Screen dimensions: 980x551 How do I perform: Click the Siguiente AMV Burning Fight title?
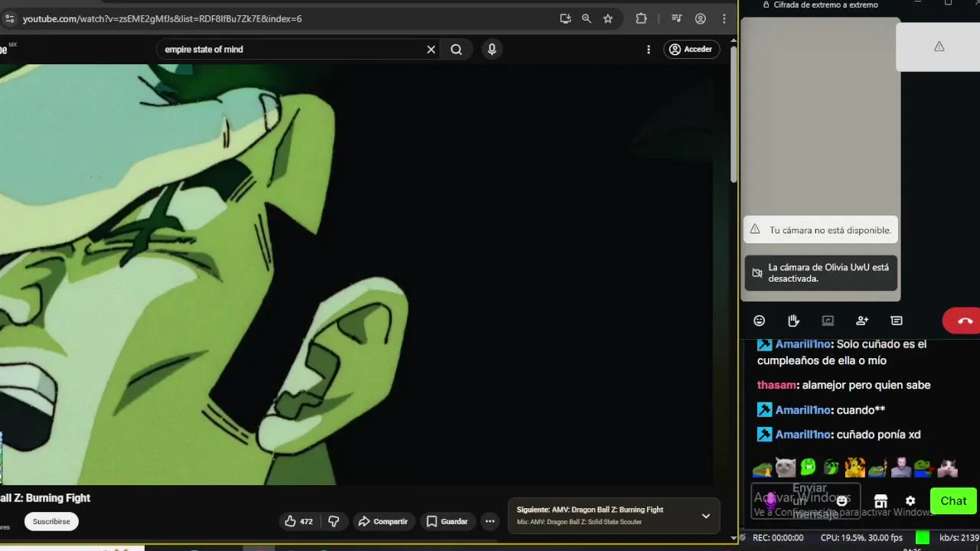(x=590, y=510)
